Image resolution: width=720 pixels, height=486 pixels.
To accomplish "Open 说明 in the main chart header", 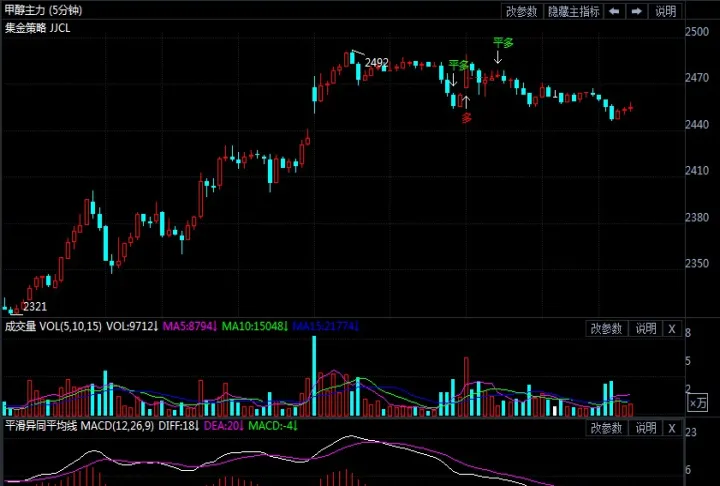I will [x=665, y=11].
